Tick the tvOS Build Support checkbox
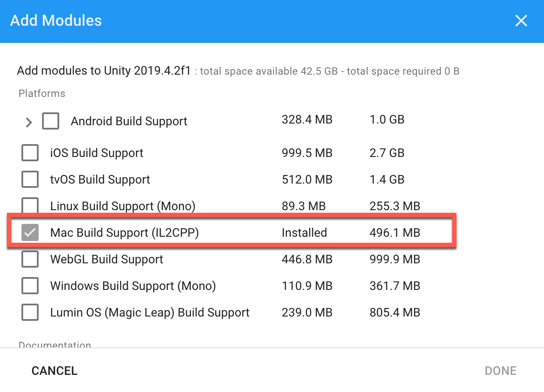The image size is (544, 392). (30, 179)
